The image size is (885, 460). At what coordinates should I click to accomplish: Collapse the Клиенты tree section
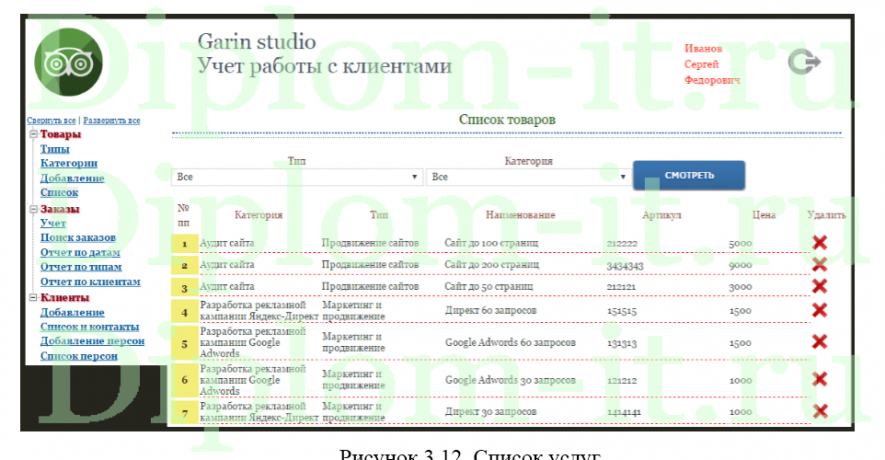[33, 298]
